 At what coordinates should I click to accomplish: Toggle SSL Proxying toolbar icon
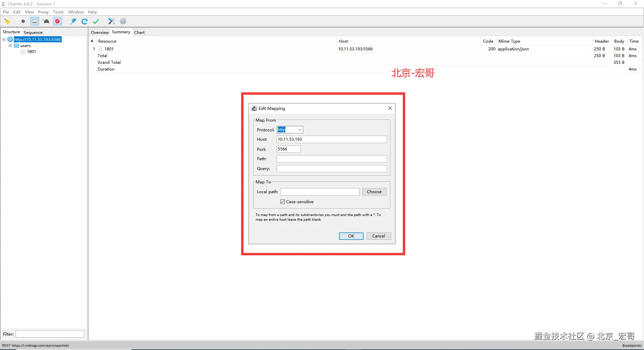(35, 21)
